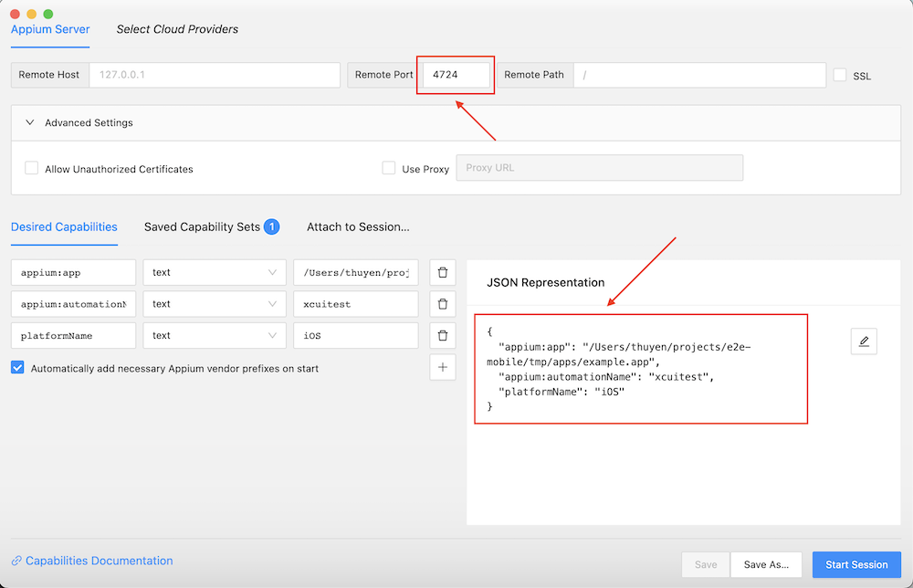Enable the SSL checkbox
Image resolution: width=913 pixels, height=588 pixels.
pyautogui.click(x=840, y=75)
